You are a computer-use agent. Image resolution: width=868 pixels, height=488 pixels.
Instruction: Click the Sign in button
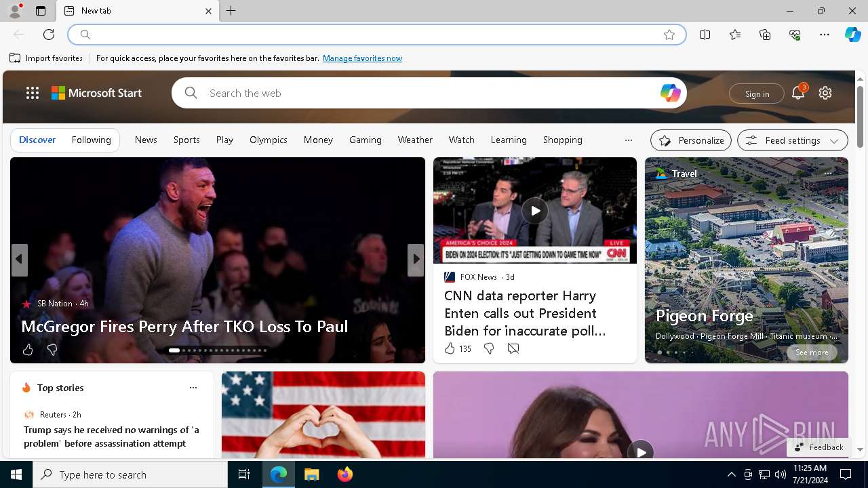pyautogui.click(x=757, y=94)
